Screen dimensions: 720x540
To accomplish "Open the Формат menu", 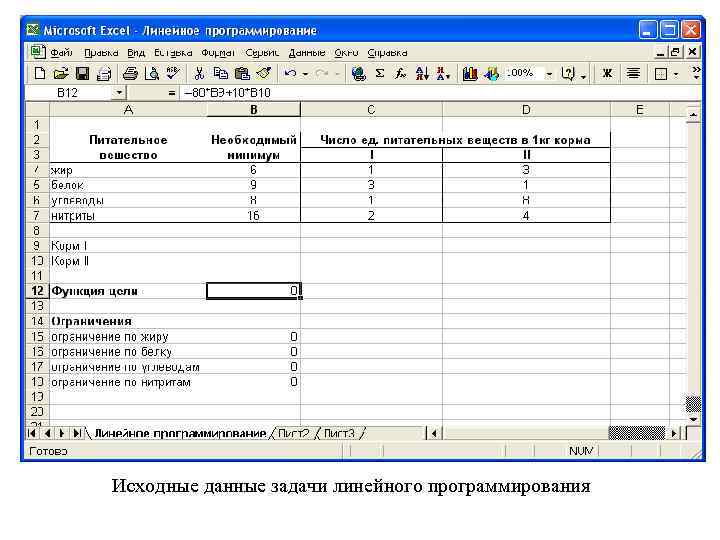I will (219, 53).
